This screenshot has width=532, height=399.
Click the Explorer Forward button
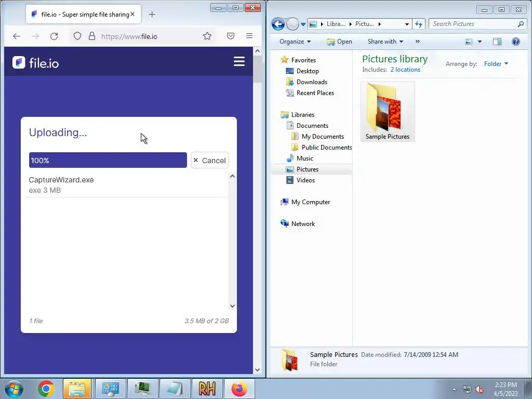pyautogui.click(x=292, y=24)
